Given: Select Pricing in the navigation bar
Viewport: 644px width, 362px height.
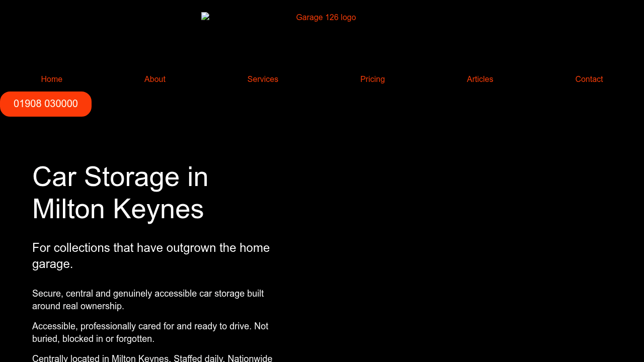Looking at the screenshot, I should pos(372,79).
